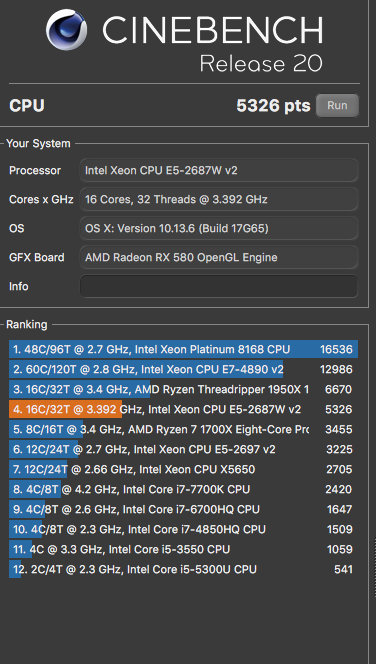The width and height of the screenshot is (376, 664).
Task: Click the score value 6670
Action: click(338, 389)
